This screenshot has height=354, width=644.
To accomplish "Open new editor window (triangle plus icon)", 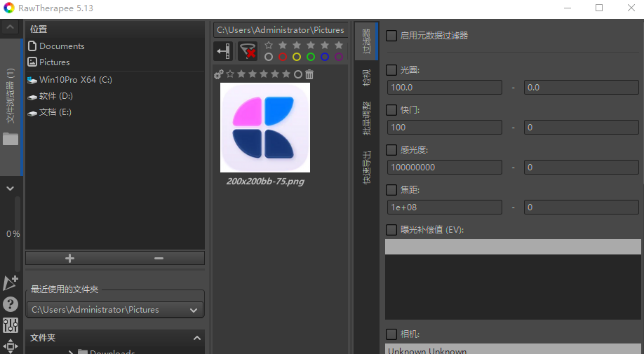I will coord(11,283).
